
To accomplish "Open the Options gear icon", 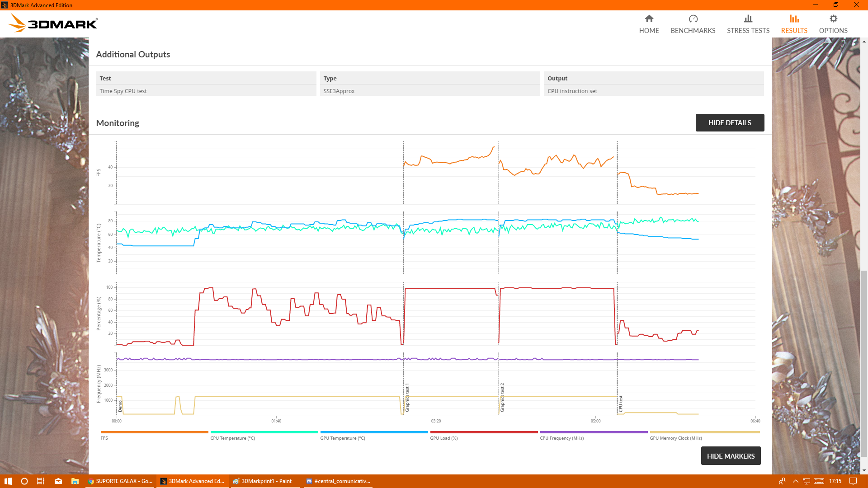I will coord(833,19).
